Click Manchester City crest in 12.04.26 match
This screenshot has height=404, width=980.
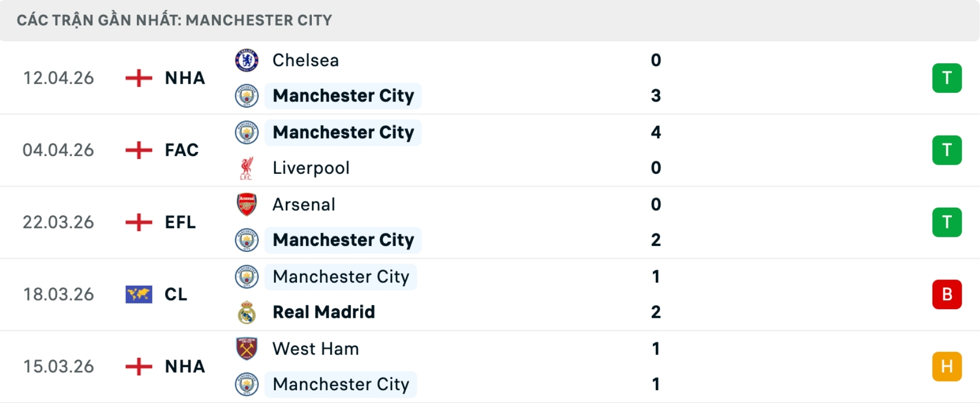click(x=247, y=96)
